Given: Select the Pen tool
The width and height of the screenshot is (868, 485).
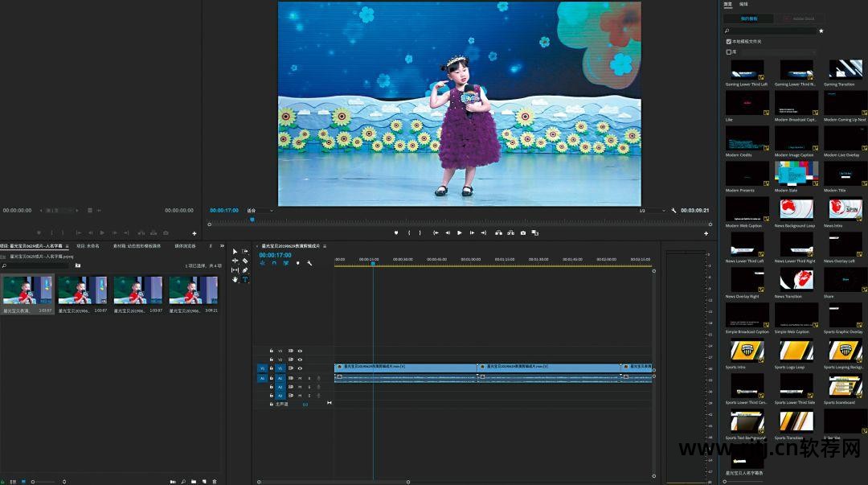Looking at the screenshot, I should [245, 270].
